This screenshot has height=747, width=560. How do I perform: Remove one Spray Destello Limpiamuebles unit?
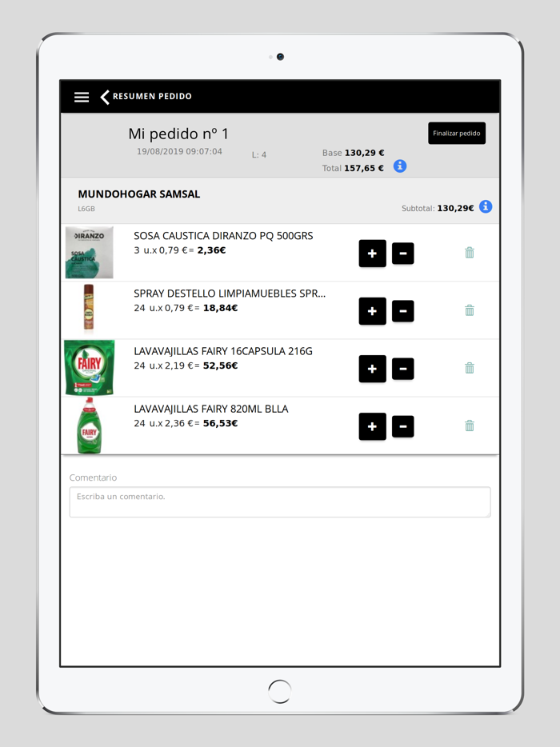click(402, 311)
